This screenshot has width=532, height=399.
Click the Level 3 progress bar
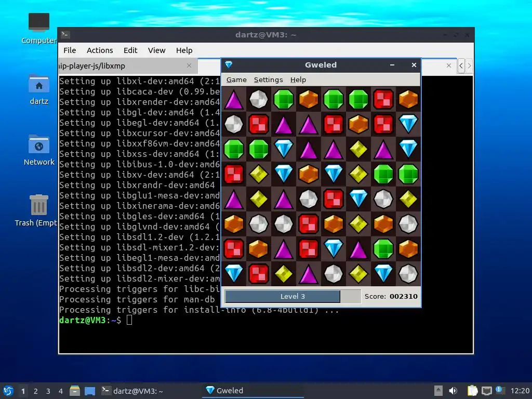pos(292,296)
